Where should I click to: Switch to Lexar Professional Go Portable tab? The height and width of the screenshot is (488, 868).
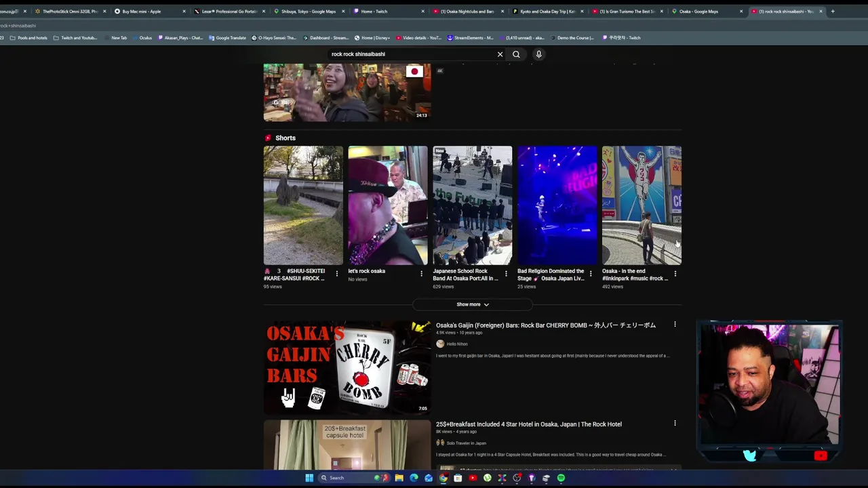(229, 12)
